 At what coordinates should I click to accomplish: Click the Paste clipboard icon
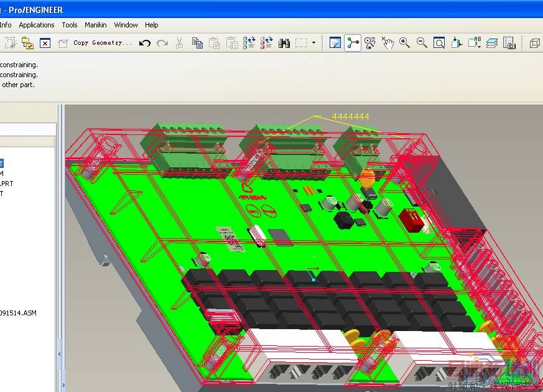(x=215, y=43)
